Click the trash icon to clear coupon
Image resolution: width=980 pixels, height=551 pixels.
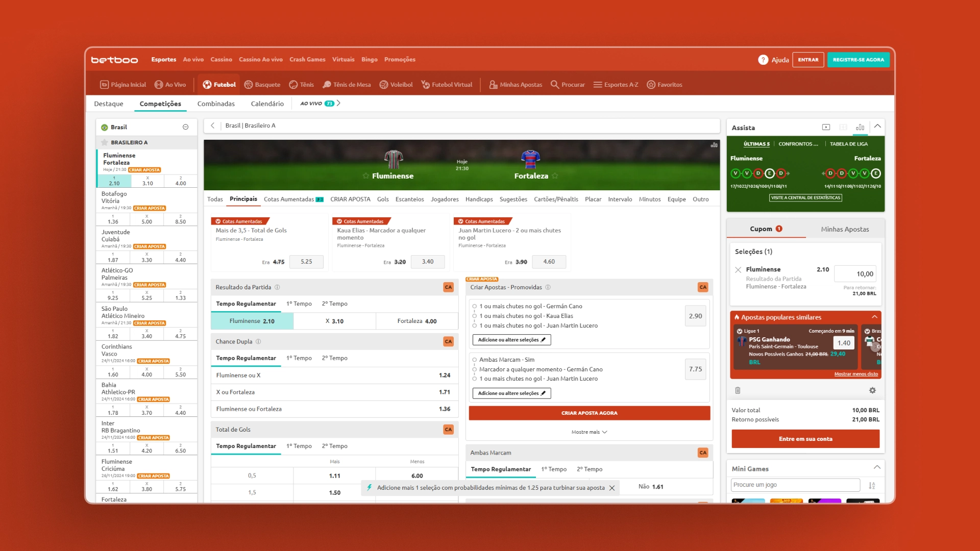click(738, 390)
